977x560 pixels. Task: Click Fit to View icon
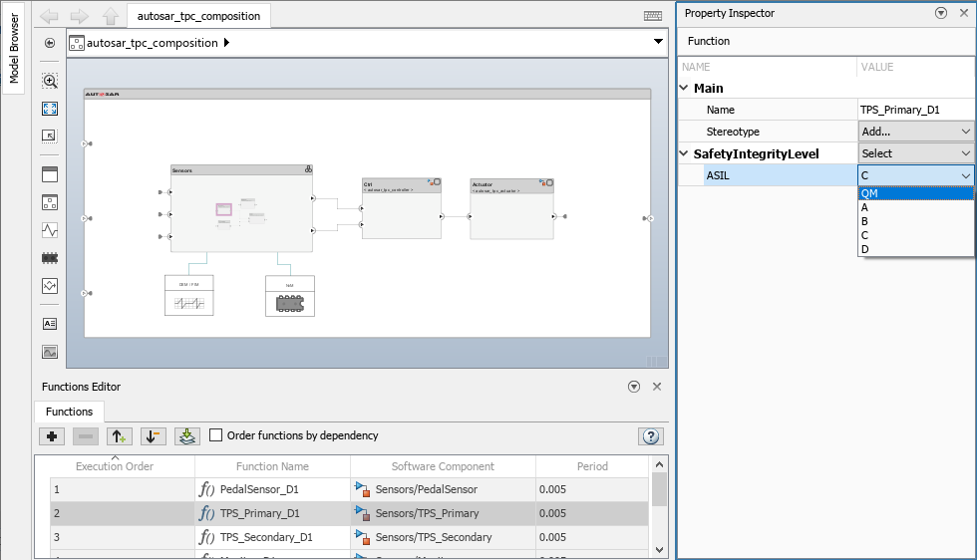(50, 109)
